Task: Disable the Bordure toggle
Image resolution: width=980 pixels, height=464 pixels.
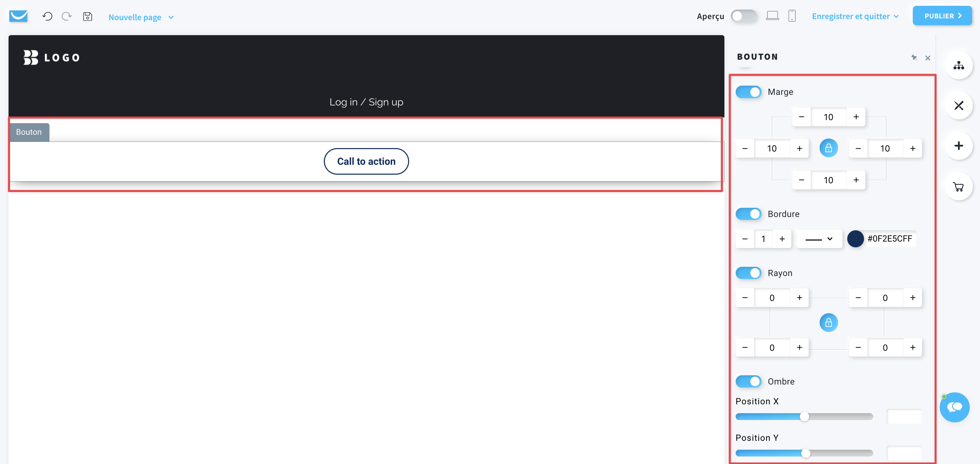Action: [x=748, y=214]
